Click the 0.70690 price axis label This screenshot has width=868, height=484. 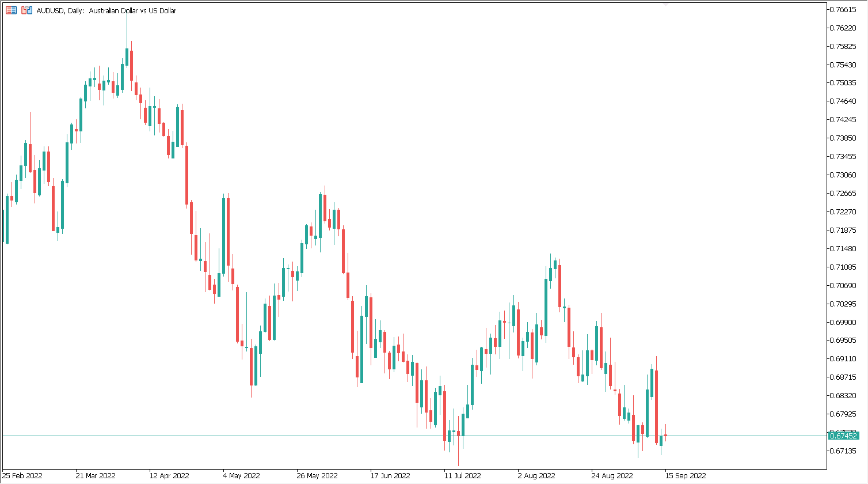click(x=844, y=286)
